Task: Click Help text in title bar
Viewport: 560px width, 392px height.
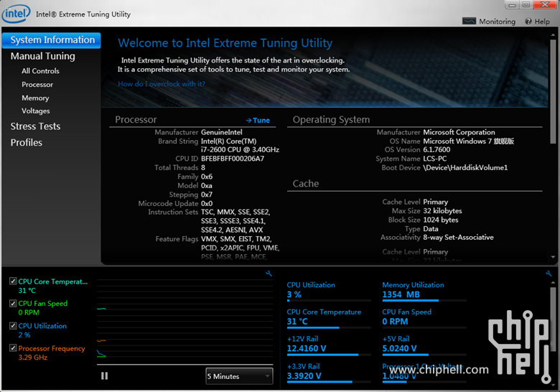Action: [x=542, y=22]
